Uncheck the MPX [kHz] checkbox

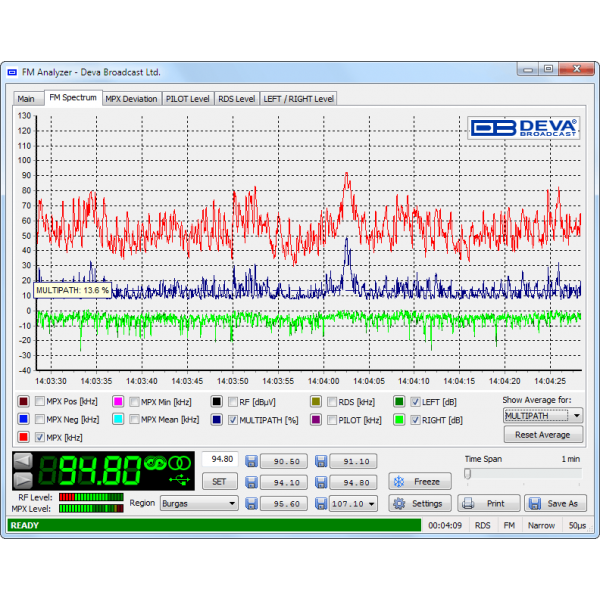[39, 437]
